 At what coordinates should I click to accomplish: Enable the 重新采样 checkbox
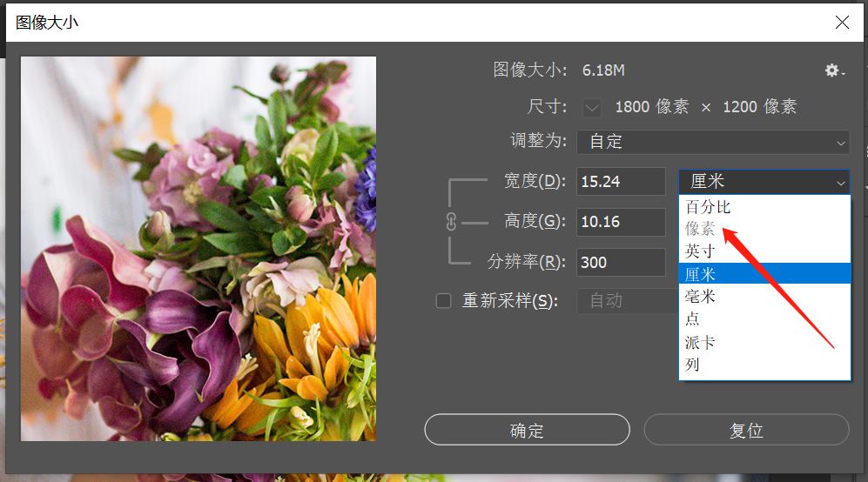[443, 301]
